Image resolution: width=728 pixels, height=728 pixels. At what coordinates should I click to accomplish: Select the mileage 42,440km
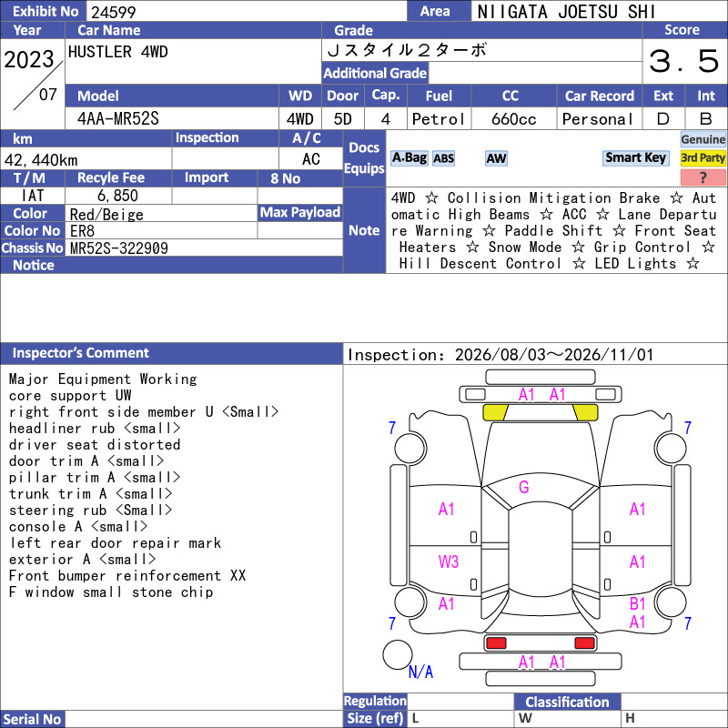coord(41,160)
